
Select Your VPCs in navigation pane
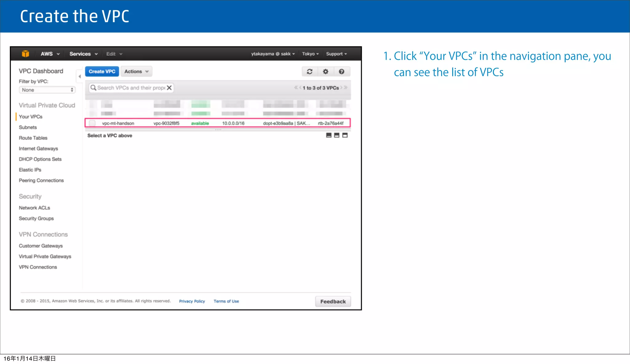30,117
